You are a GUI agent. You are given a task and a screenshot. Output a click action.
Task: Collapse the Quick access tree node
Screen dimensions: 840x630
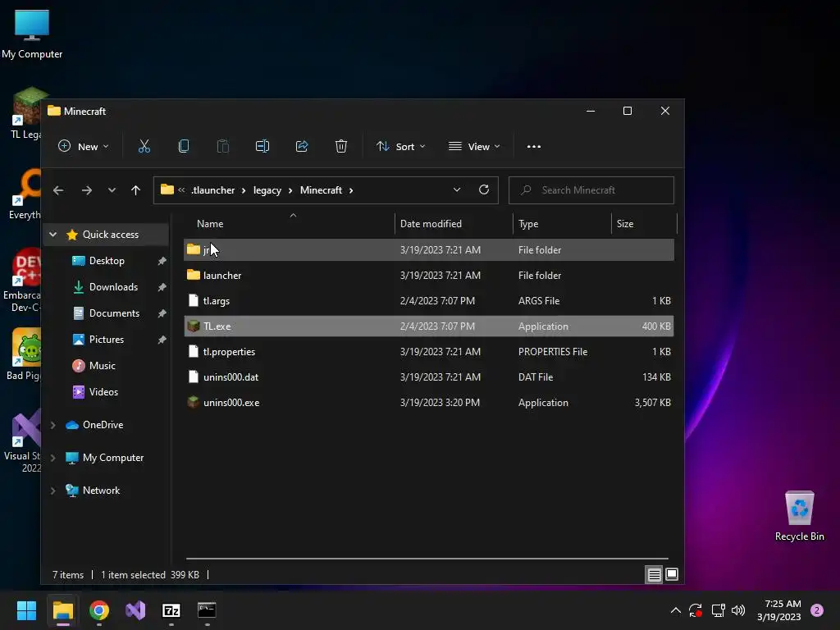[x=53, y=234]
